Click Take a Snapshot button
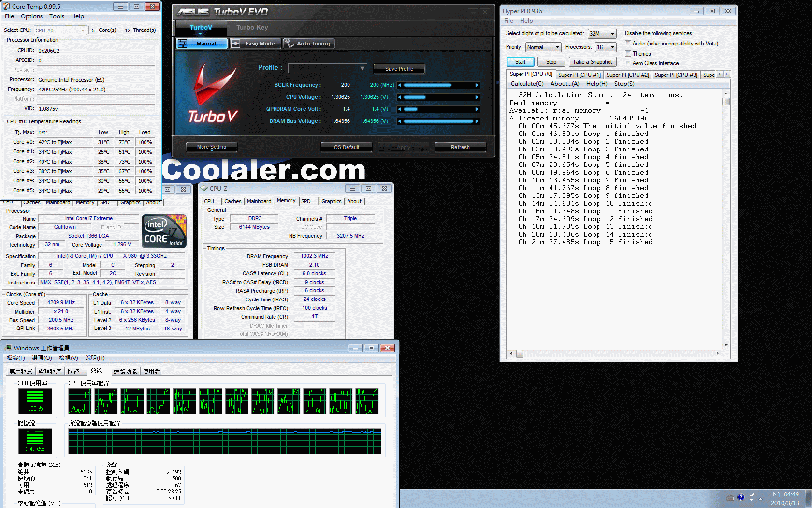 pos(593,62)
